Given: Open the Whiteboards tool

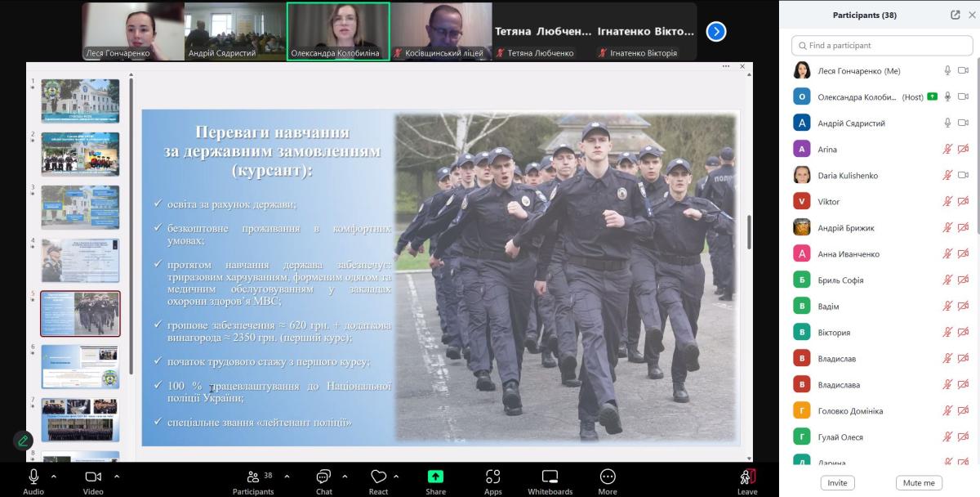Looking at the screenshot, I should pos(550,477).
